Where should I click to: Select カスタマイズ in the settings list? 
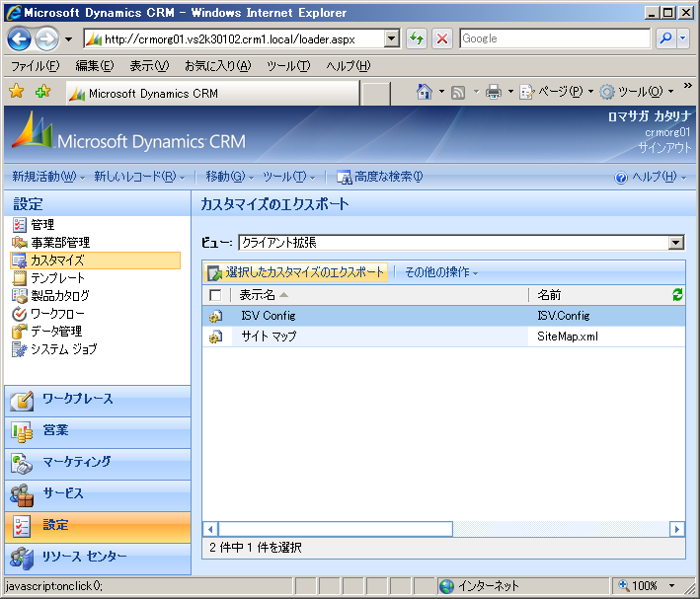(95, 261)
